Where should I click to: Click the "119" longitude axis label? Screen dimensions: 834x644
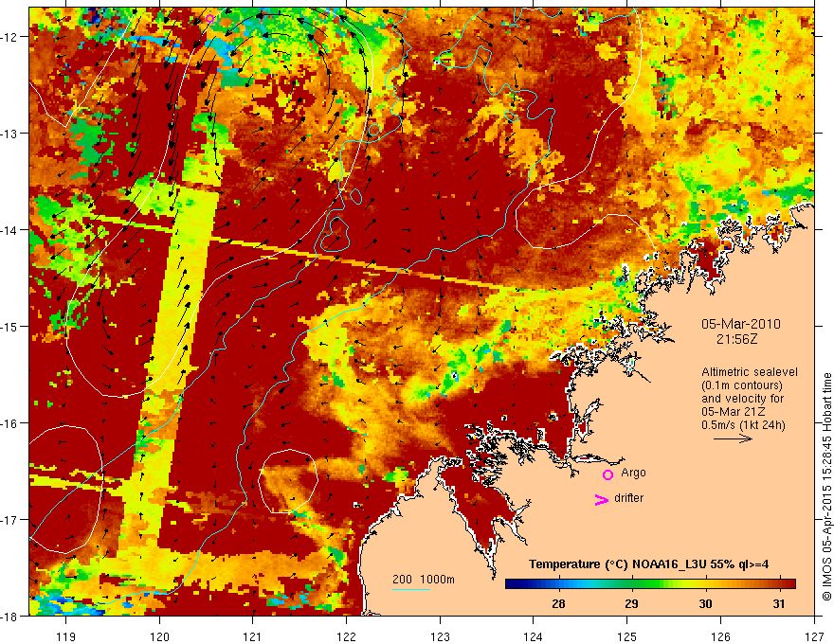tap(66, 636)
